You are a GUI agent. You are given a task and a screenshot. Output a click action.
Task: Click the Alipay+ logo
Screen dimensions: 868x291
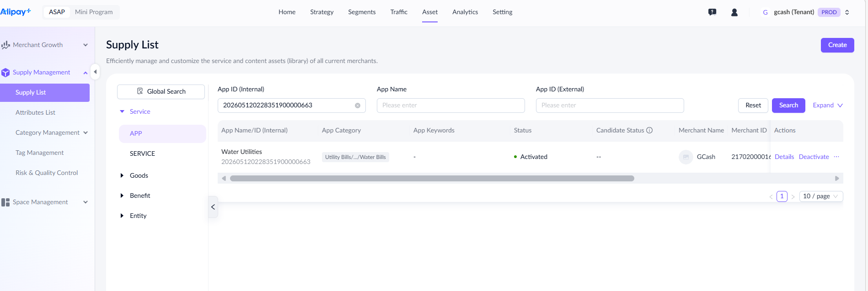pyautogui.click(x=16, y=12)
